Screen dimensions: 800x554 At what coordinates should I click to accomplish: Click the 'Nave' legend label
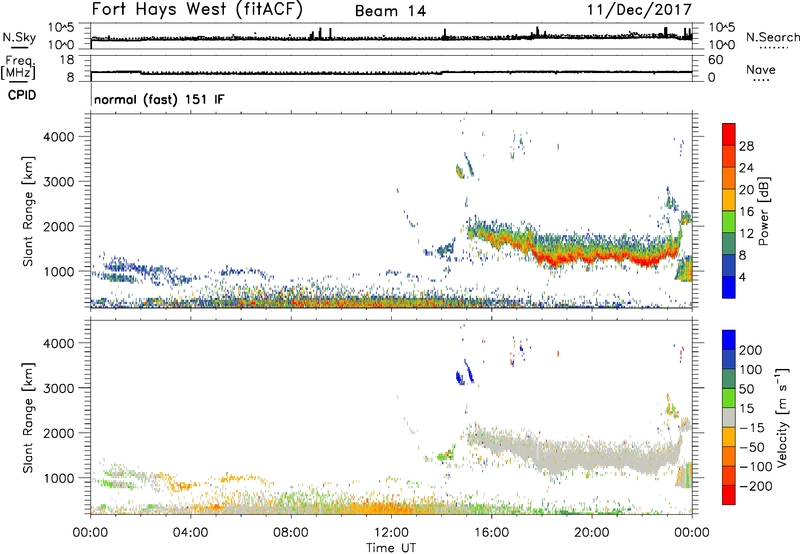pos(761,69)
